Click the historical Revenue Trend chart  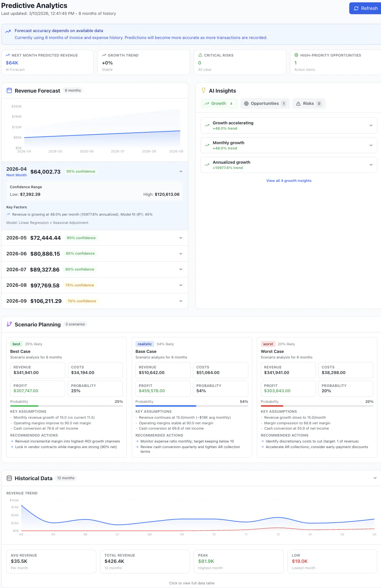(193, 518)
